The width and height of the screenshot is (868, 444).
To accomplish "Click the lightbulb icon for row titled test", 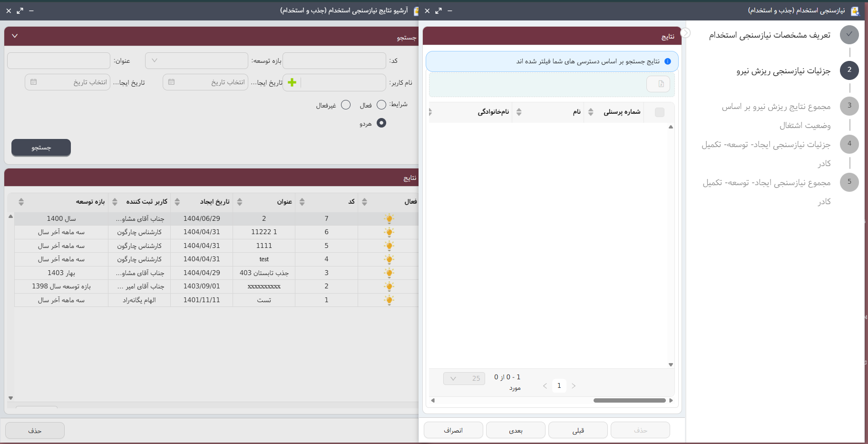I will 389,259.
